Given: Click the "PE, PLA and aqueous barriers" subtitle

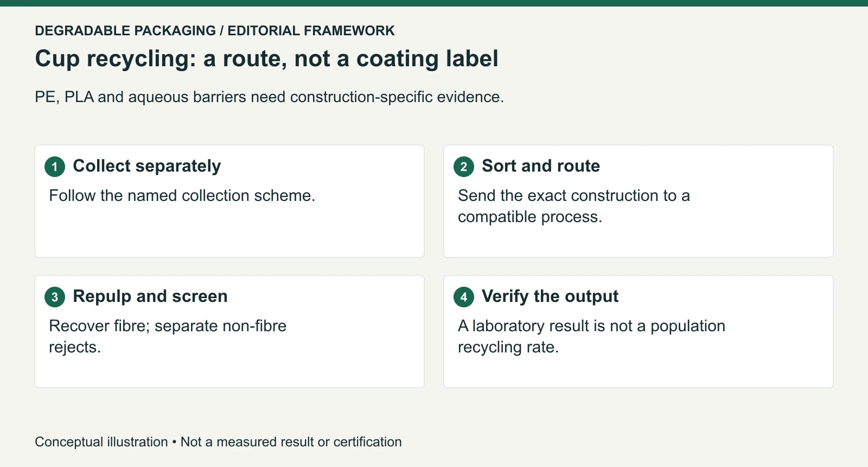Looking at the screenshot, I should (x=269, y=97).
